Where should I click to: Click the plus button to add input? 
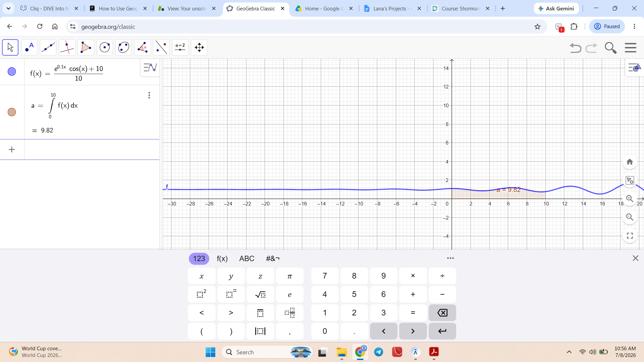[x=12, y=149]
